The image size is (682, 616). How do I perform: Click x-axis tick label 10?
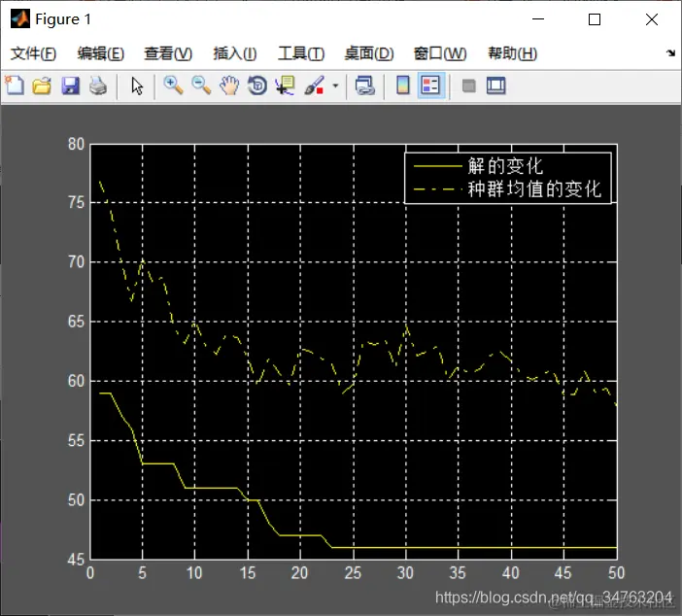(x=194, y=573)
